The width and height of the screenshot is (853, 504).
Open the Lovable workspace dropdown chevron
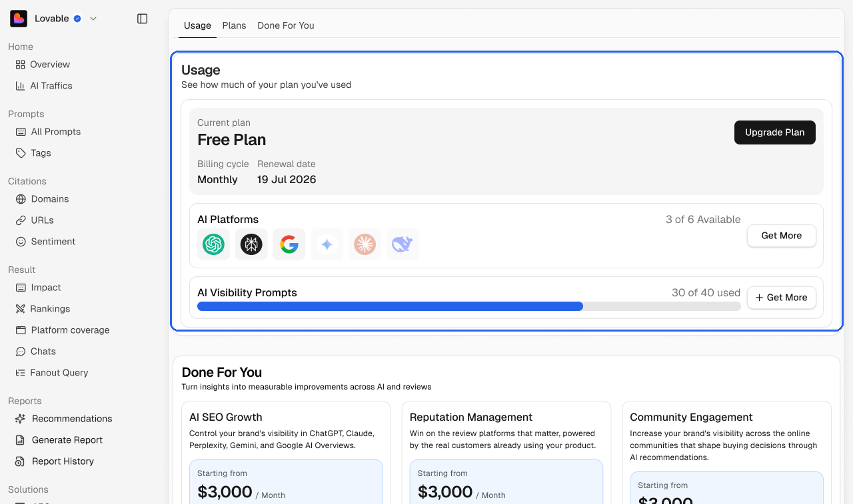tap(93, 19)
